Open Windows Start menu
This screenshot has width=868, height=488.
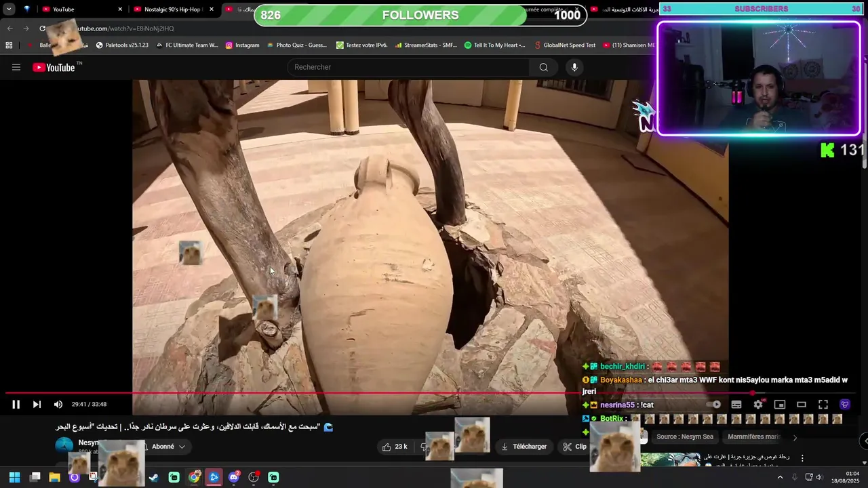(x=14, y=477)
